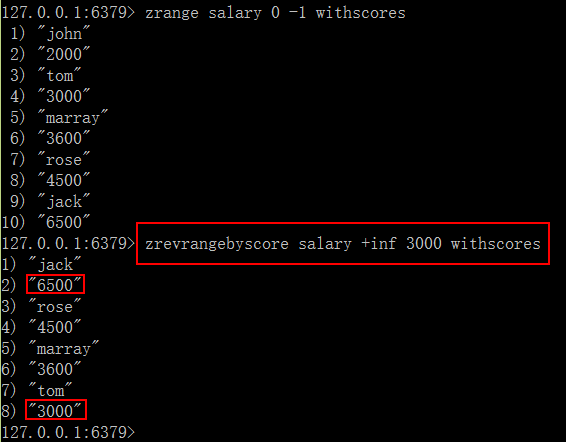Click the red-boxed "6500" score
566x442 pixels.
(x=55, y=285)
